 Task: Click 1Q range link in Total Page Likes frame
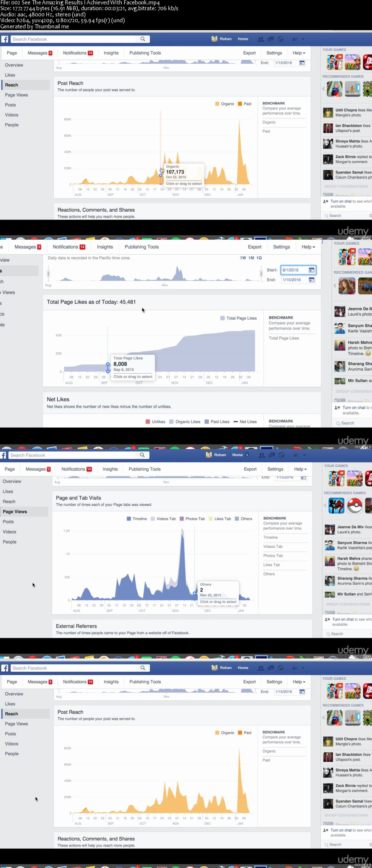click(259, 258)
